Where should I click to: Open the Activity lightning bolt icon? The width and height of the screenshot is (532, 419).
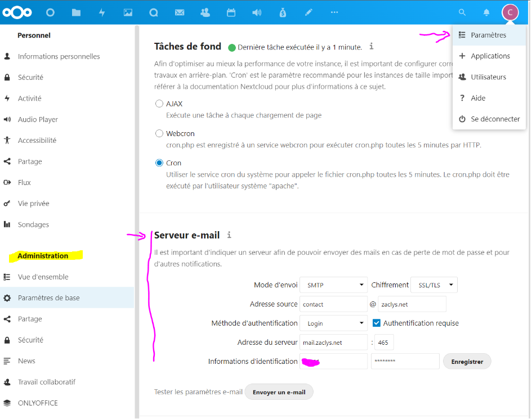pos(102,12)
